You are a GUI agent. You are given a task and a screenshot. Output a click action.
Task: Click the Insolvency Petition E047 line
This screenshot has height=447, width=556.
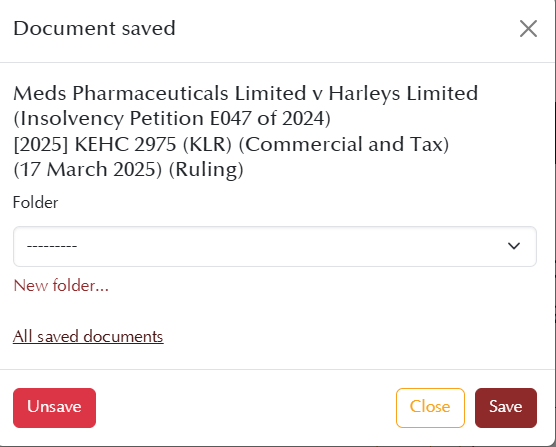[x=172, y=119]
